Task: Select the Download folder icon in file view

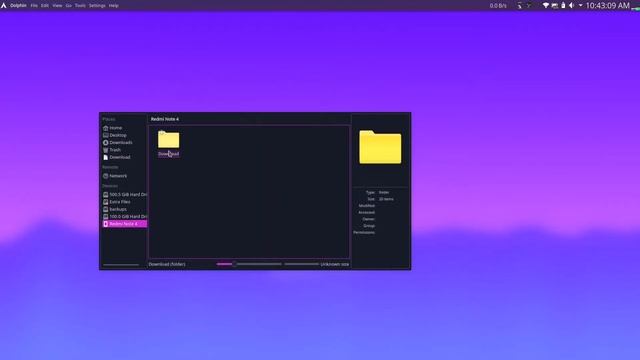Action: [x=169, y=140]
